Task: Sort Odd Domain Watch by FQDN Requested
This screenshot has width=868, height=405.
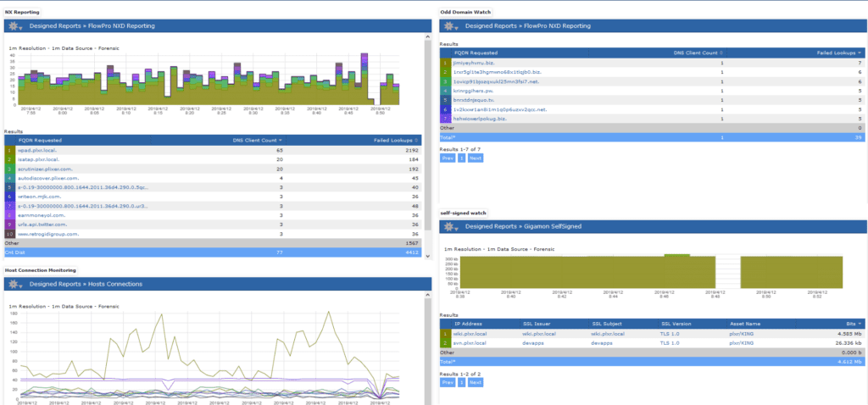Action: [476, 53]
